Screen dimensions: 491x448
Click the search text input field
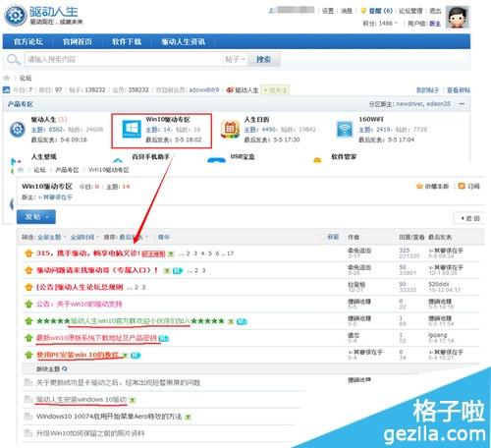[x=124, y=59]
